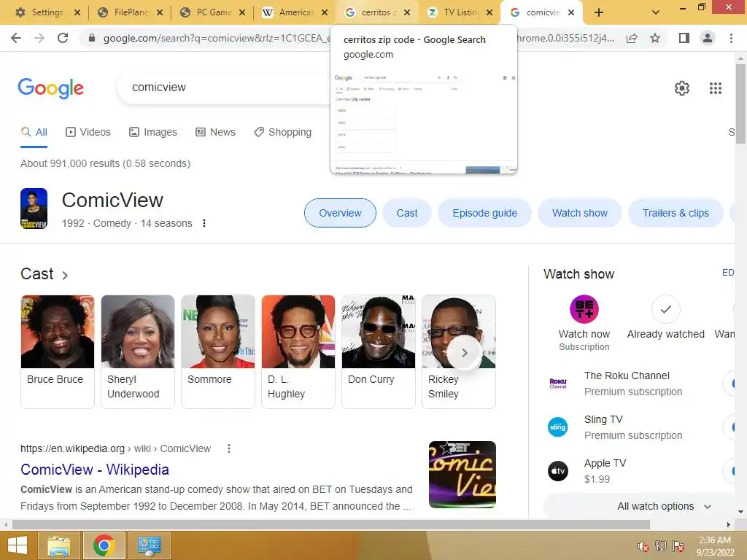Filter results by Images

click(x=153, y=132)
